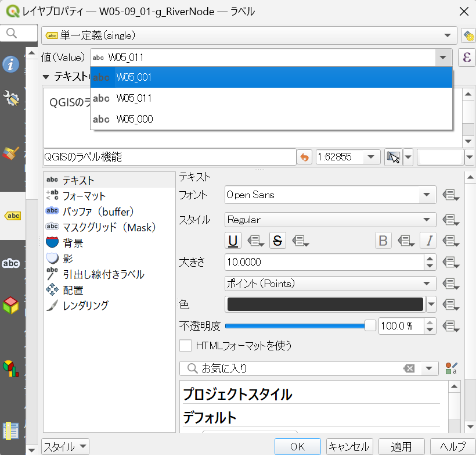Image resolution: width=476 pixels, height=455 pixels.
Task: Open the Points size unit dropdown
Action: [x=330, y=284]
